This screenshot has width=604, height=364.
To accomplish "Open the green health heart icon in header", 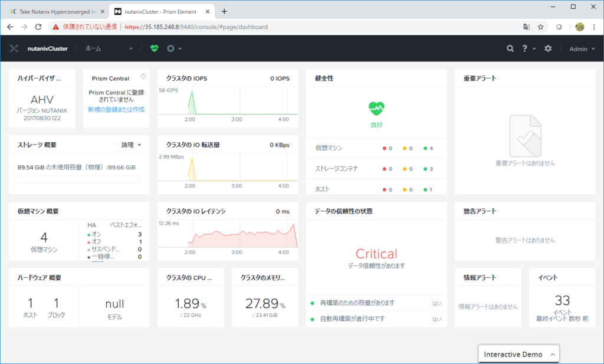I will pos(155,48).
